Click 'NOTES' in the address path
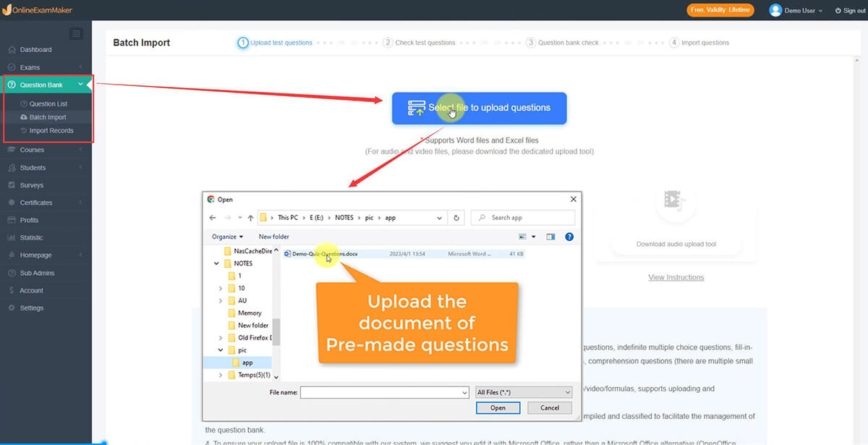The width and height of the screenshot is (868, 445). [x=344, y=218]
